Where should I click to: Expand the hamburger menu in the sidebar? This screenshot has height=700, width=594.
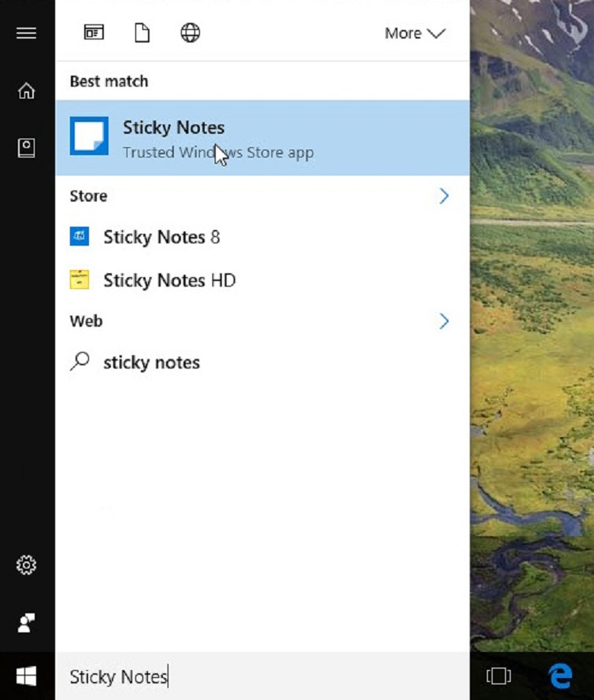27,33
